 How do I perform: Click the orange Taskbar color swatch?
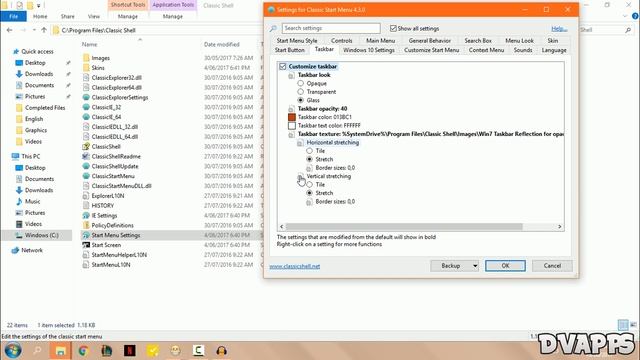291,117
